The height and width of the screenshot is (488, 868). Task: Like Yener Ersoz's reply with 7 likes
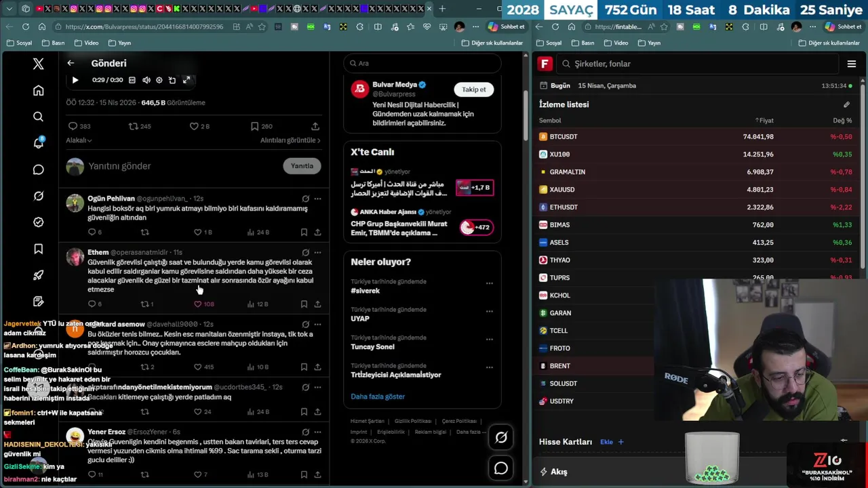[x=201, y=474]
